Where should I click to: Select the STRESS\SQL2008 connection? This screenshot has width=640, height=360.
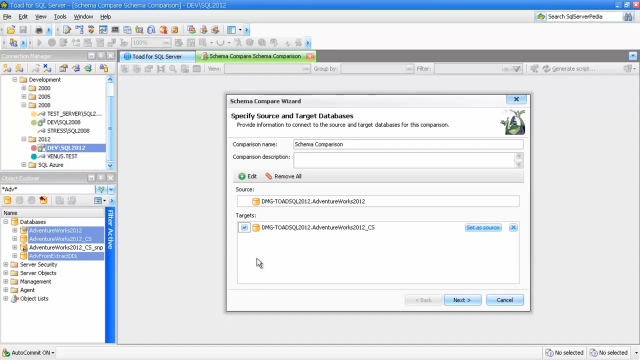coord(68,131)
